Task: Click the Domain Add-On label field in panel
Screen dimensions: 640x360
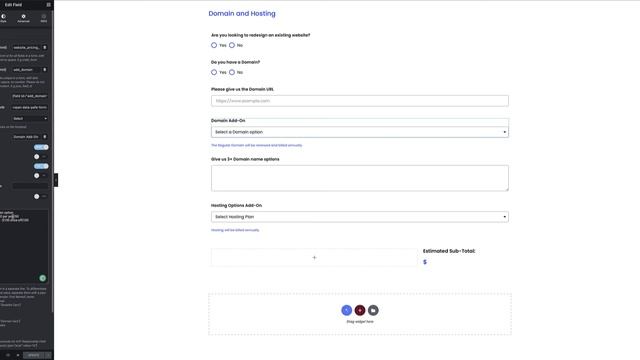Action: 27,137
